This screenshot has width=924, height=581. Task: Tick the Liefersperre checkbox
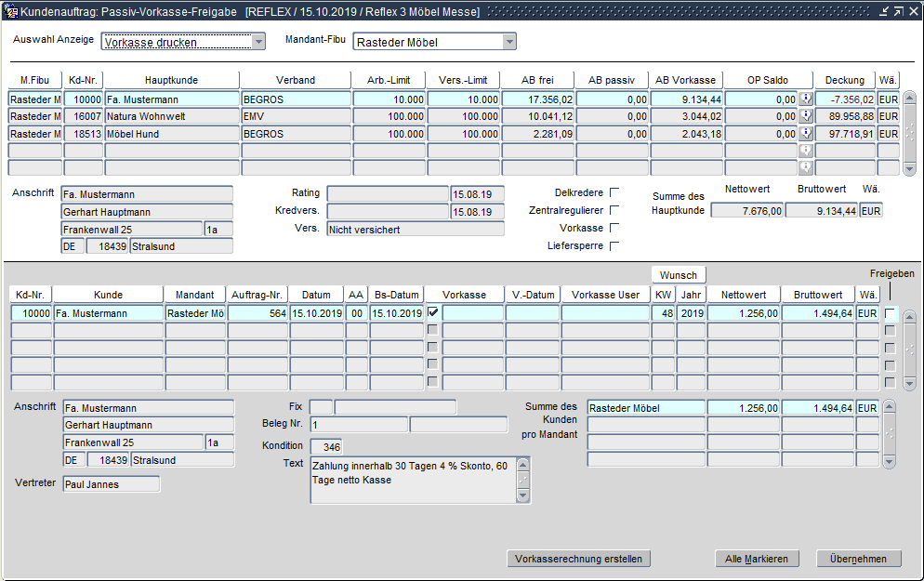[x=614, y=246]
